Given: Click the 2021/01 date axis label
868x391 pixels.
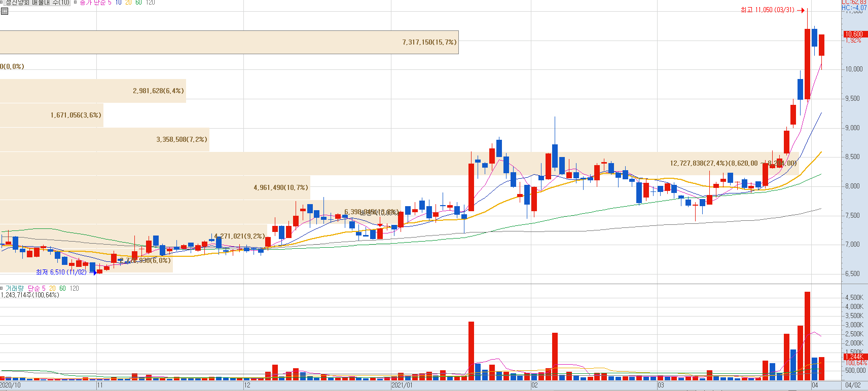Looking at the screenshot, I should pos(402,385).
